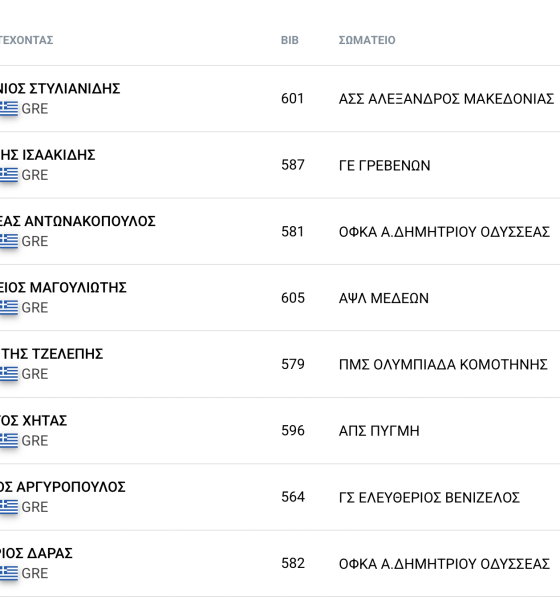Click club ΠΜΣ ΟΛΥΜΠΙΑΔΑ ΚΟΜΟΤΗΝΗΣ
Screen dimensions: 560x600
[x=443, y=364]
